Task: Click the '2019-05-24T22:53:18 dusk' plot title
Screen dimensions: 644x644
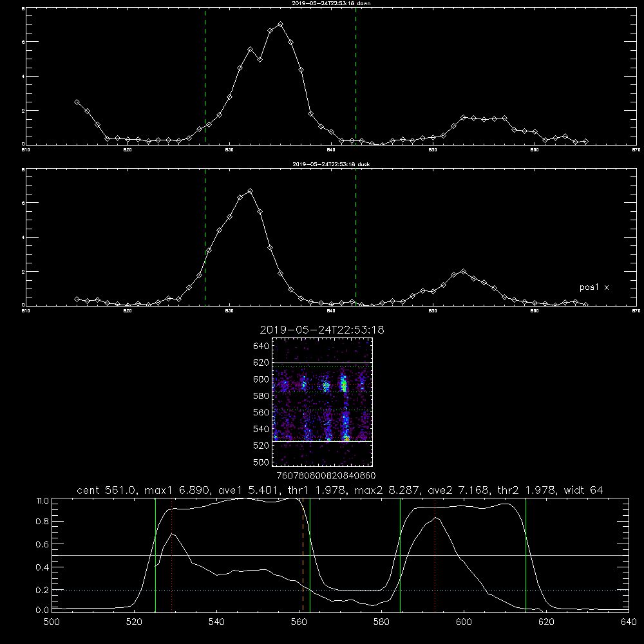Action: [331, 164]
